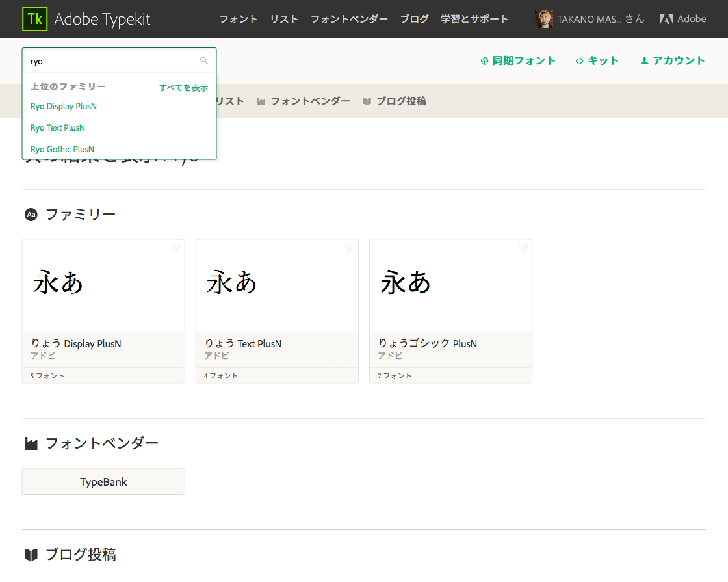Click すべてを表示 in the search suggestions
Viewport: 728px width, 582px height.
[183, 87]
